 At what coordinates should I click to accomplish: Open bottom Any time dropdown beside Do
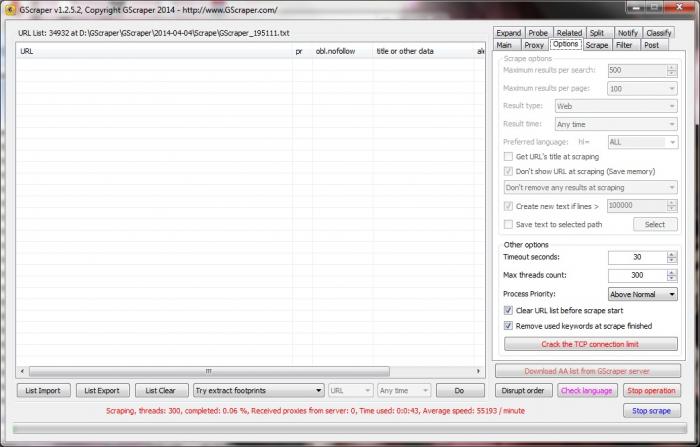[404, 391]
